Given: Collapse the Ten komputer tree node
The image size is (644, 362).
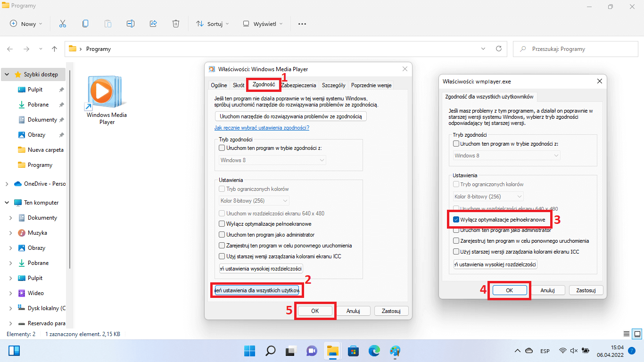Looking at the screenshot, I should [x=7, y=203].
